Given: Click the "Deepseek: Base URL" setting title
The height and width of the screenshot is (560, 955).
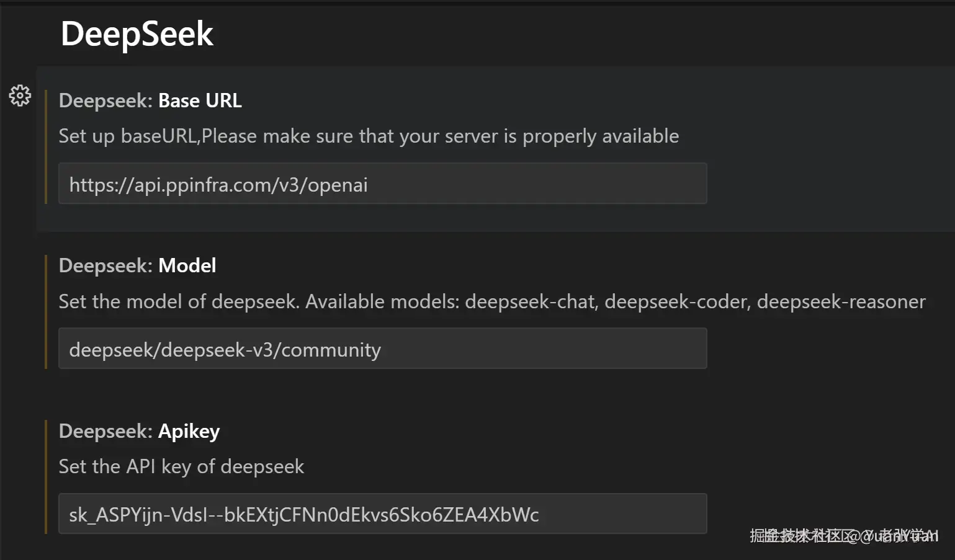Looking at the screenshot, I should [150, 100].
